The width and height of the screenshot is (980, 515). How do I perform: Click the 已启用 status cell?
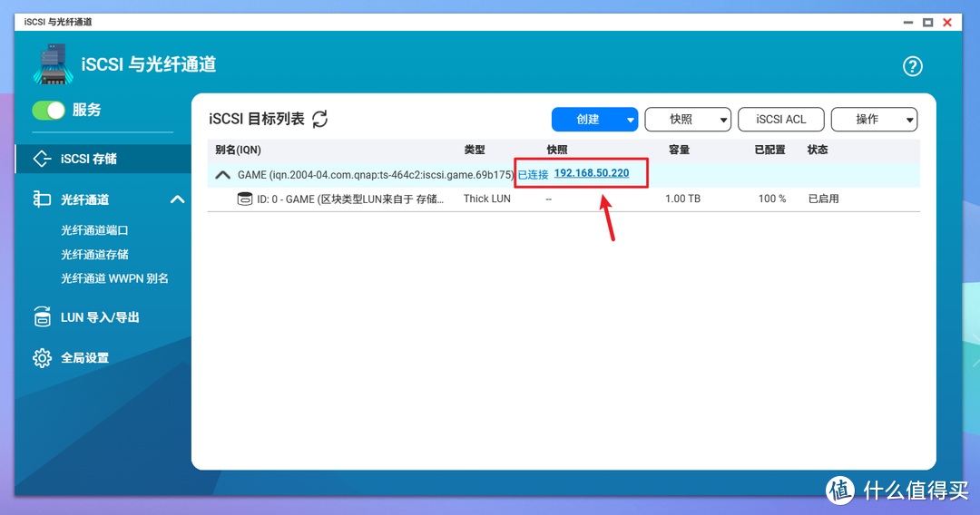pyautogui.click(x=823, y=199)
